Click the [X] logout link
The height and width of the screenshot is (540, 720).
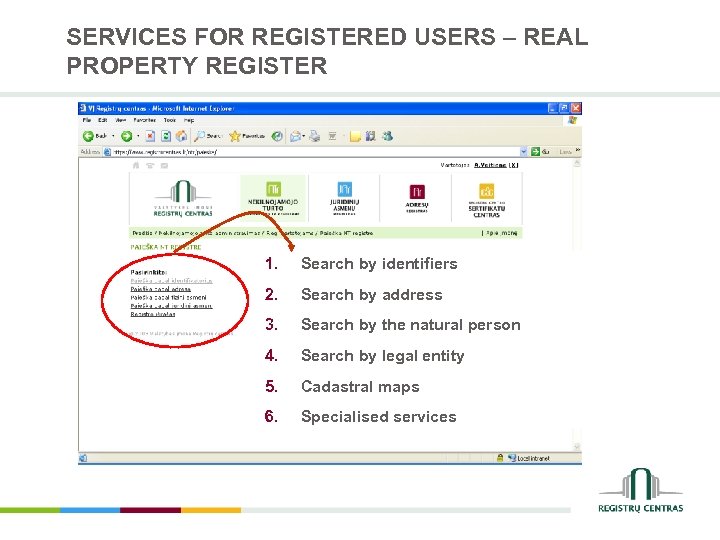coord(514,165)
